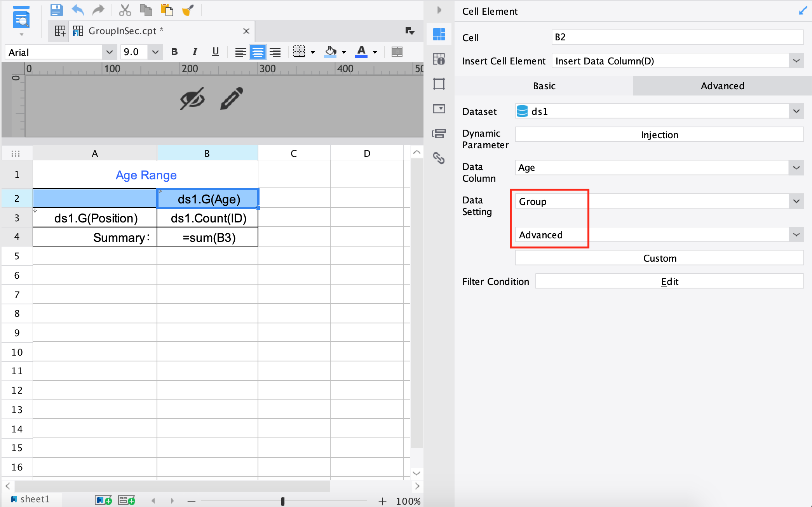This screenshot has width=812, height=507.
Task: Click the Hyperlink panel icon
Action: [439, 159]
